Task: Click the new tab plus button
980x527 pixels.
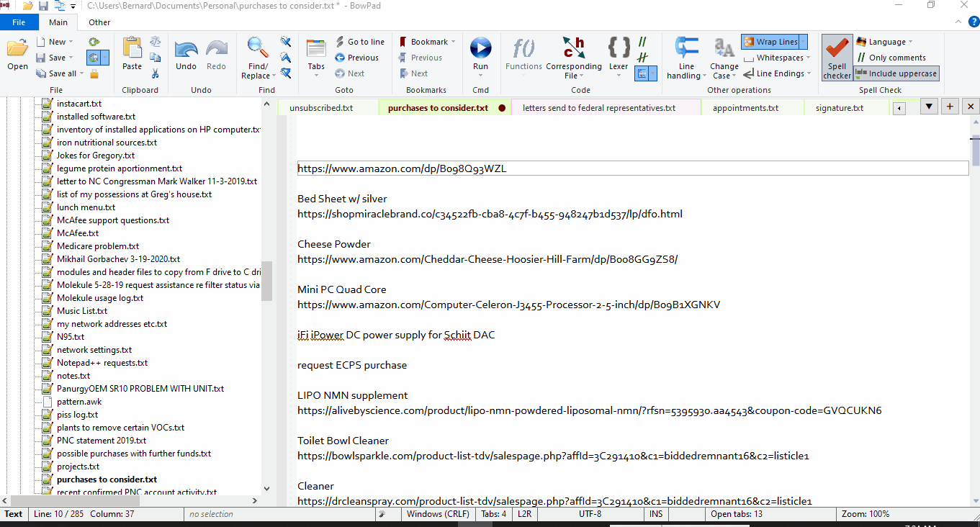Action: click(949, 105)
